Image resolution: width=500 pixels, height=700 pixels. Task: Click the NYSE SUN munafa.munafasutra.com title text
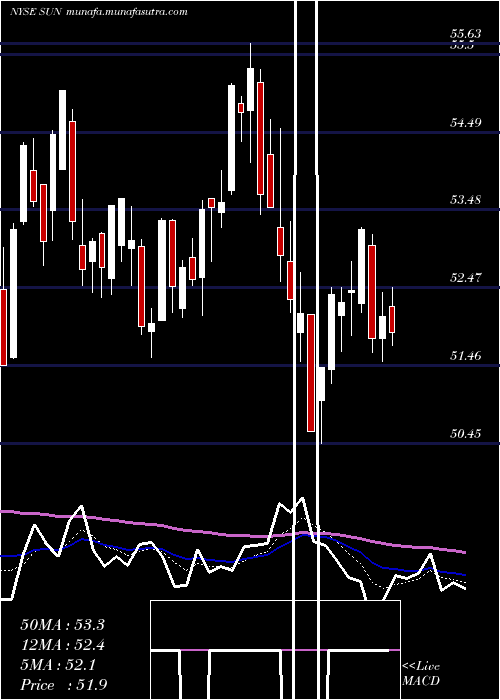[x=98, y=12]
